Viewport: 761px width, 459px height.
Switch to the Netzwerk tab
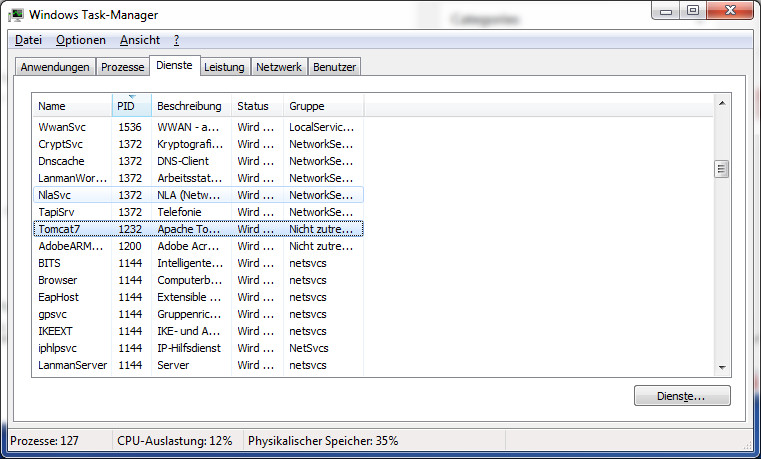[x=279, y=67]
